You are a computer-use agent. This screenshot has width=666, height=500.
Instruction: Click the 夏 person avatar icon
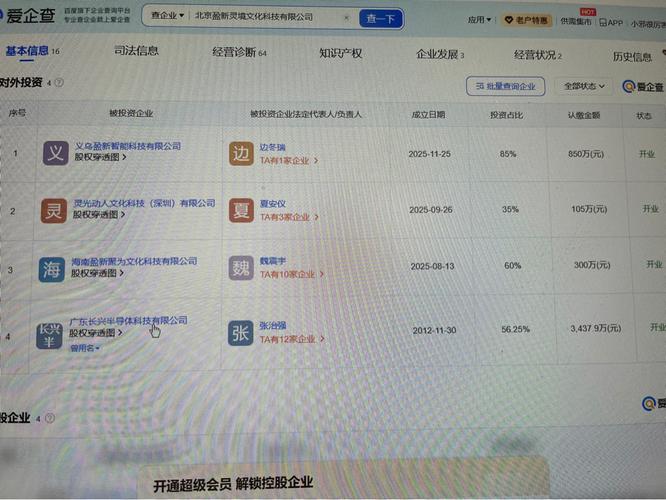(x=241, y=210)
